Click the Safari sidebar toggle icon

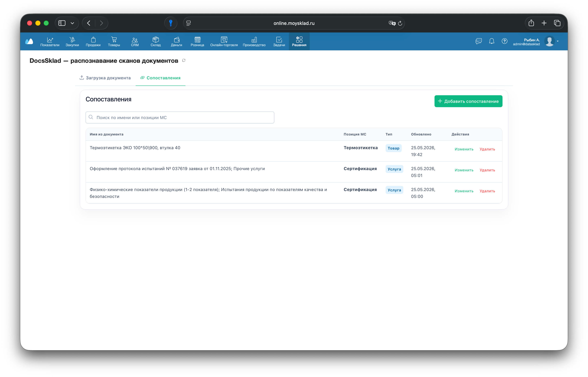[x=62, y=23]
